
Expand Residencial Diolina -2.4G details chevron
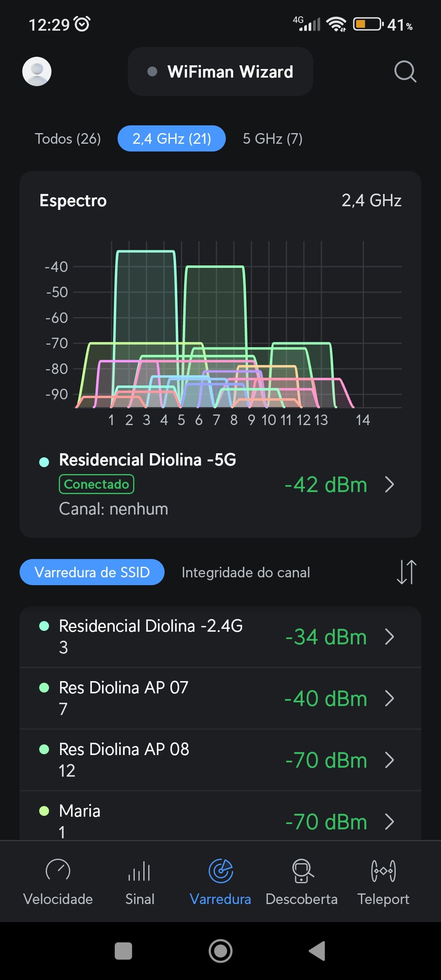pos(390,637)
